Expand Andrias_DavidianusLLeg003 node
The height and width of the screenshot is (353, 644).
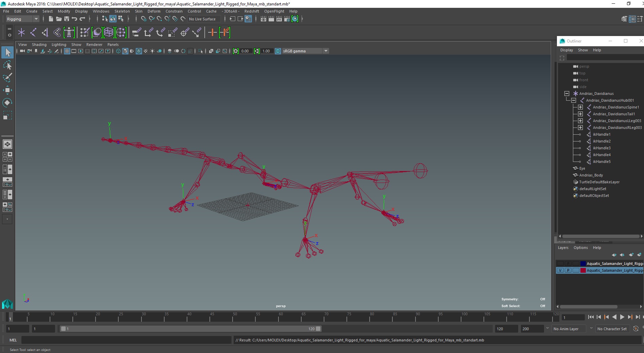tap(580, 121)
